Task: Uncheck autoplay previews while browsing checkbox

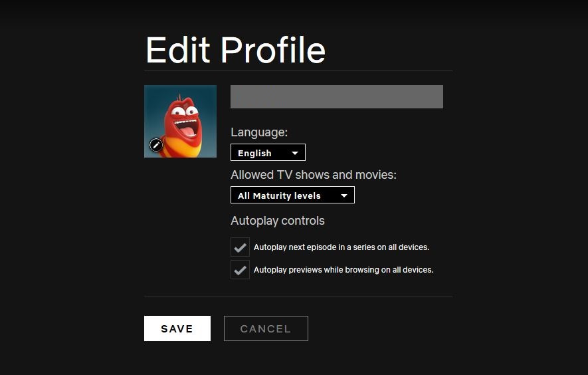Action: [x=240, y=269]
